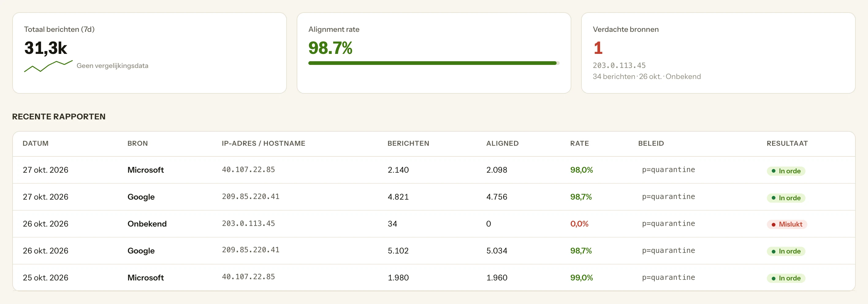Click the In orde badge in the 25 okt. Microsoft row
The image size is (868, 304).
pos(786,278)
